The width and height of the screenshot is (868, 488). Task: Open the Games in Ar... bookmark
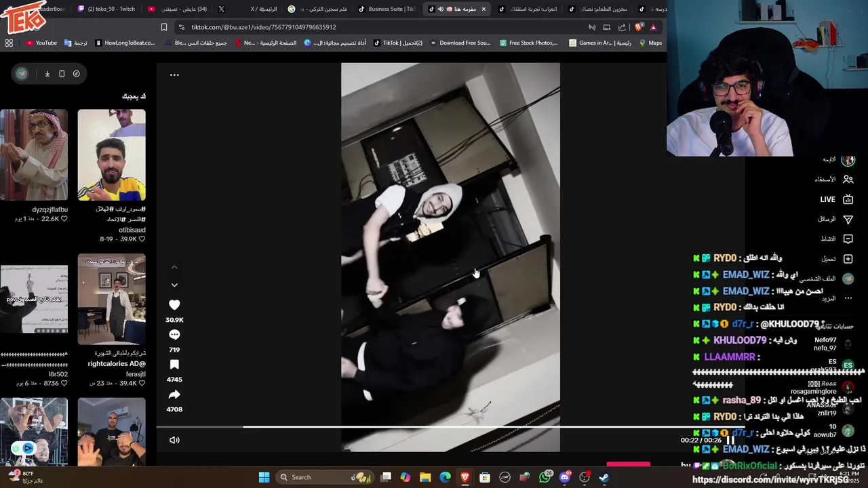(x=600, y=43)
